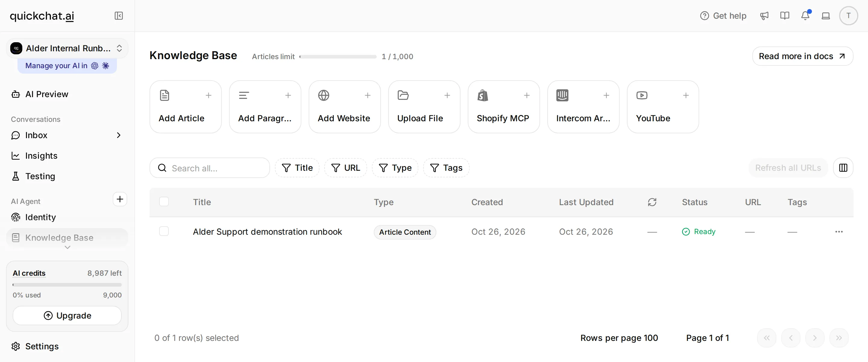This screenshot has height=362, width=868.
Task: Open Testing in the sidebar
Action: [67, 176]
